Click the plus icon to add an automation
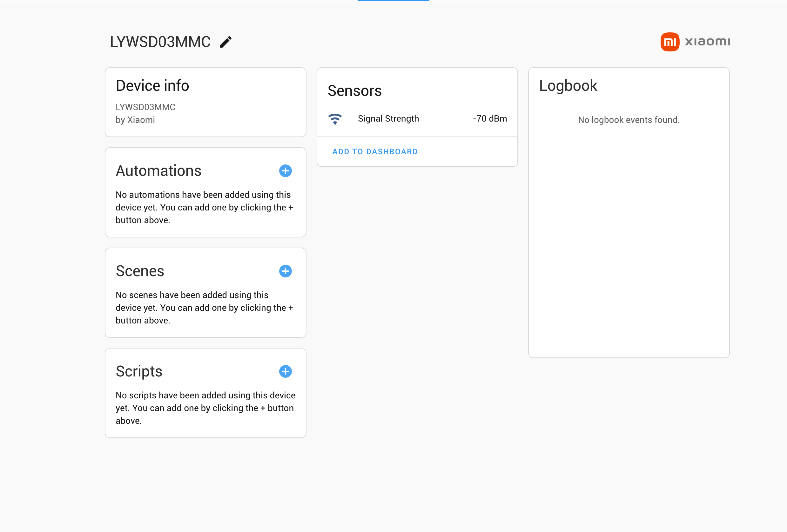787x532 pixels. (286, 171)
